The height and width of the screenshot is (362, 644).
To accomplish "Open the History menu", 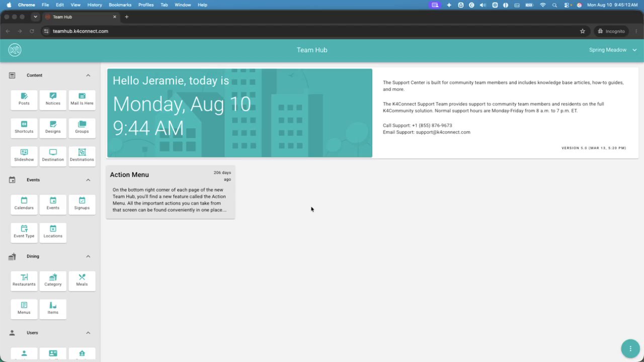I will click(95, 5).
